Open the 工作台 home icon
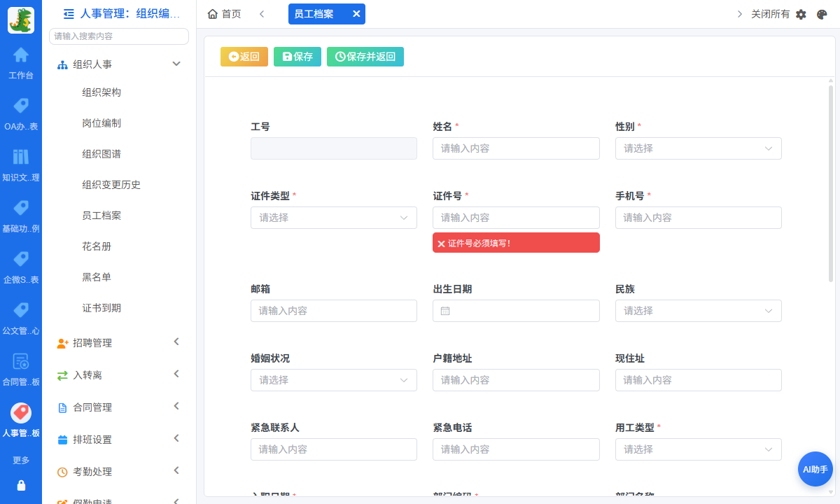 coord(21,55)
